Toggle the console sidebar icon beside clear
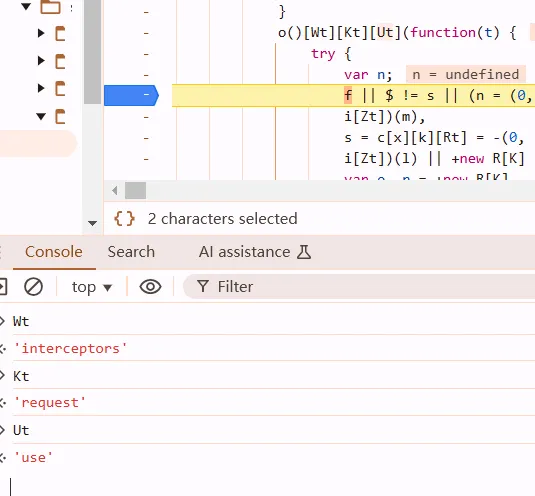The width and height of the screenshot is (535, 496). [3, 287]
